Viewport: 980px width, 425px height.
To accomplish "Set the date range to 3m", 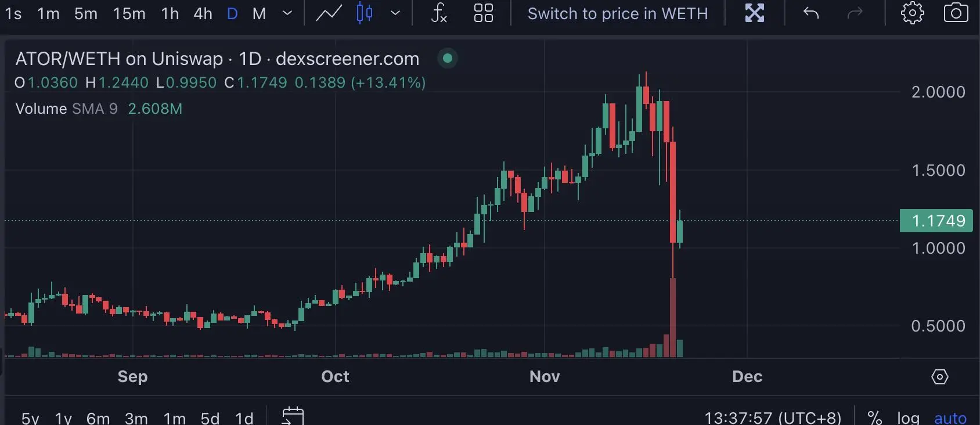I will 136,418.
